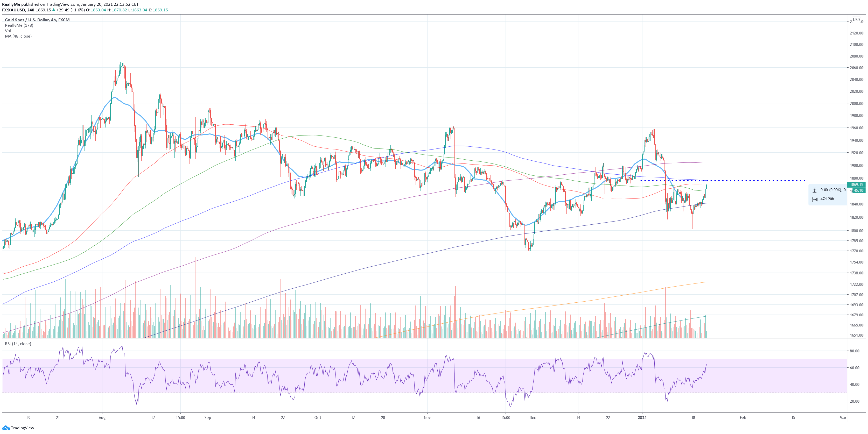Click the Nov label on time axis
The width and height of the screenshot is (868, 434).
[x=427, y=417]
